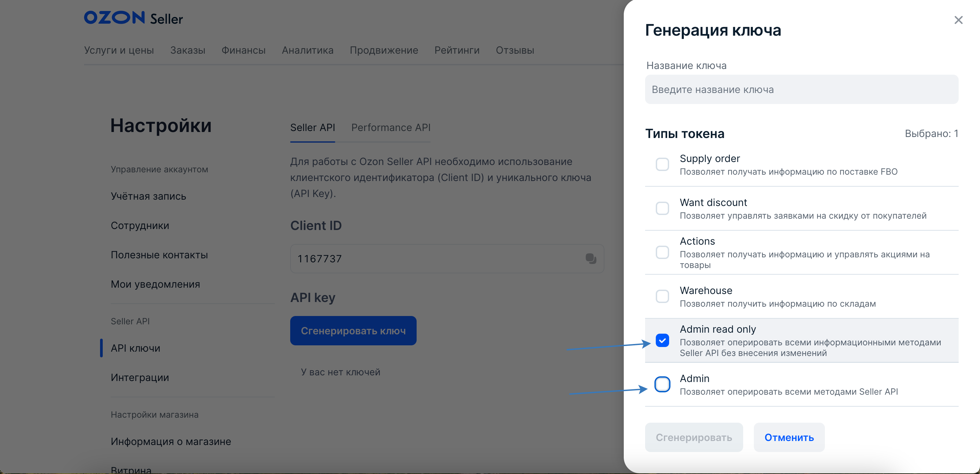Screen dimensions: 980x474
Task: Click the Сгенерировать ключ button
Action: [353, 331]
